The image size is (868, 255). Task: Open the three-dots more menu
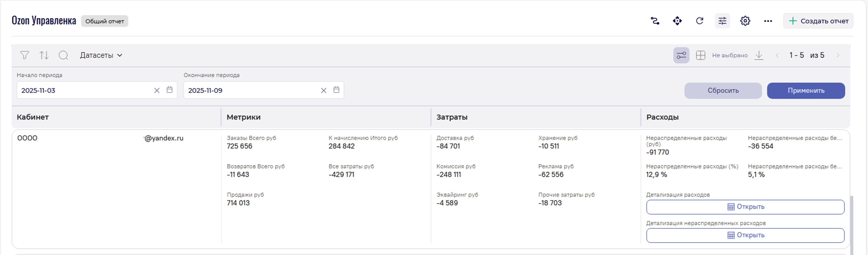768,21
